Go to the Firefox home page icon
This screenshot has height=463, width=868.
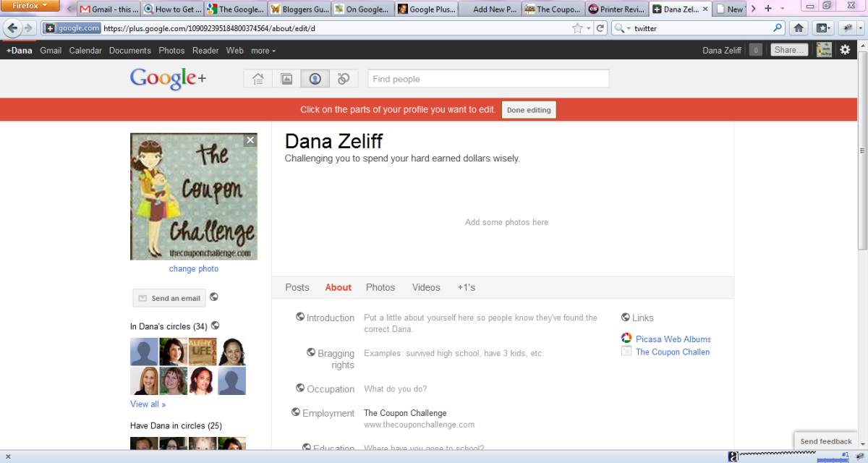(x=799, y=28)
